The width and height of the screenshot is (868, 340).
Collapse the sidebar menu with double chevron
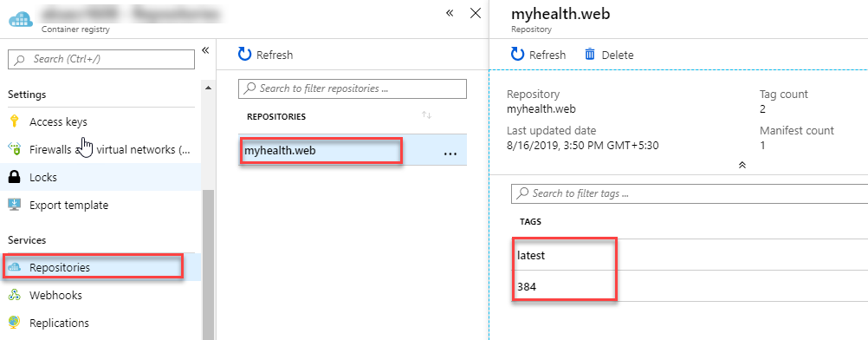coord(205,50)
